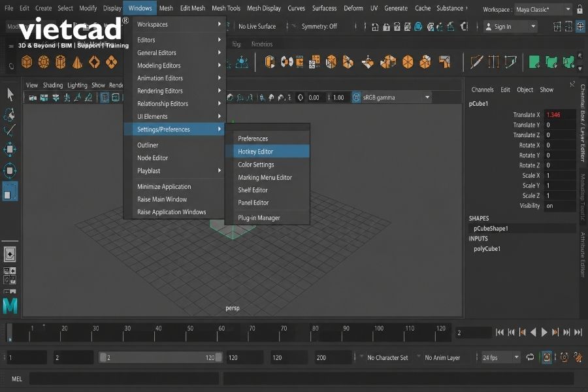Click the first green shelf icon

(534, 62)
